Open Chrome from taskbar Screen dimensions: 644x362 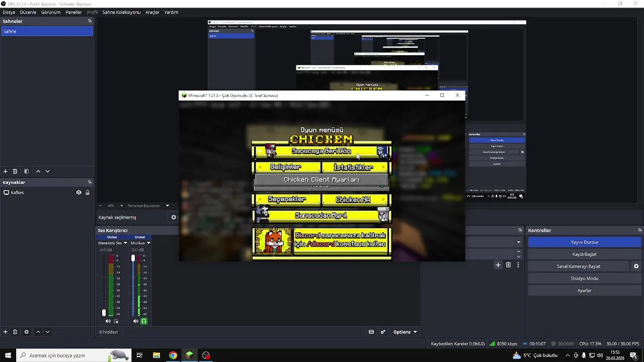[x=173, y=355]
